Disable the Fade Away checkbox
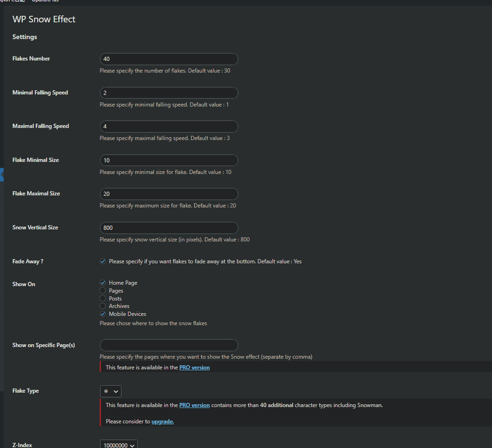Viewport: 492px width, 448px height. point(102,261)
